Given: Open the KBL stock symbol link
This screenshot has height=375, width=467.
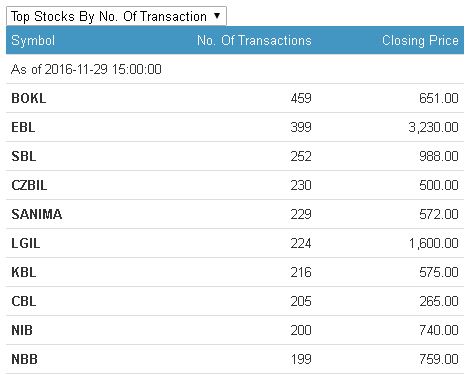Looking at the screenshot, I should click(x=24, y=272).
